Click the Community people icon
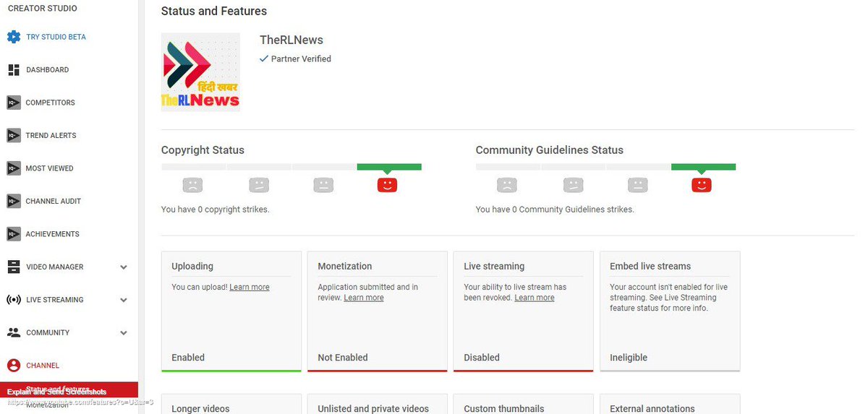The width and height of the screenshot is (868, 414). click(x=14, y=332)
